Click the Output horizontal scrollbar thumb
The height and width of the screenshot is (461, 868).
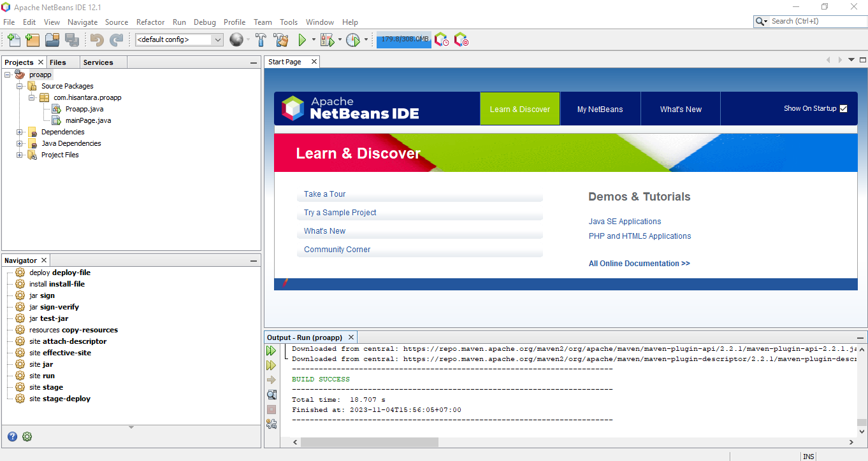[x=369, y=442]
